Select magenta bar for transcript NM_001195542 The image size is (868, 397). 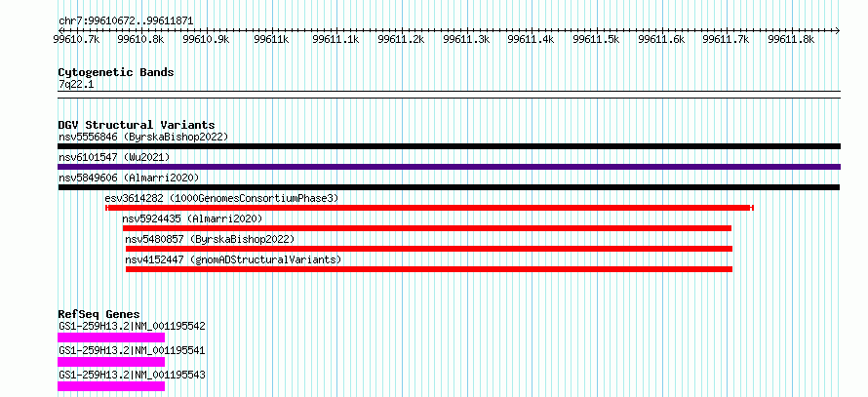click(x=111, y=337)
